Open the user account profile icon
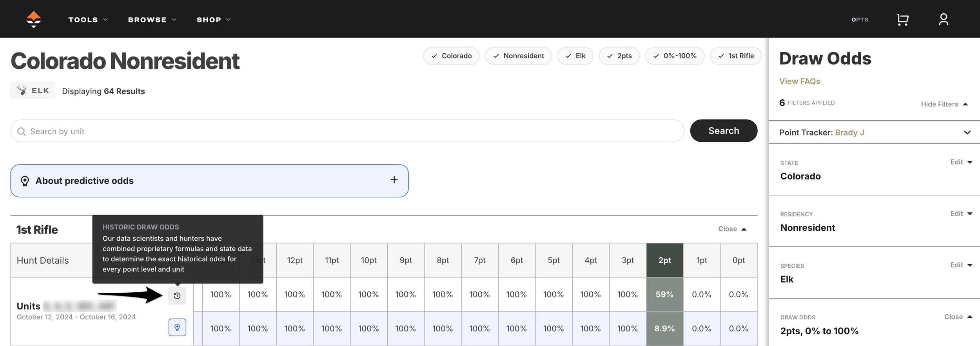 pos(943,19)
